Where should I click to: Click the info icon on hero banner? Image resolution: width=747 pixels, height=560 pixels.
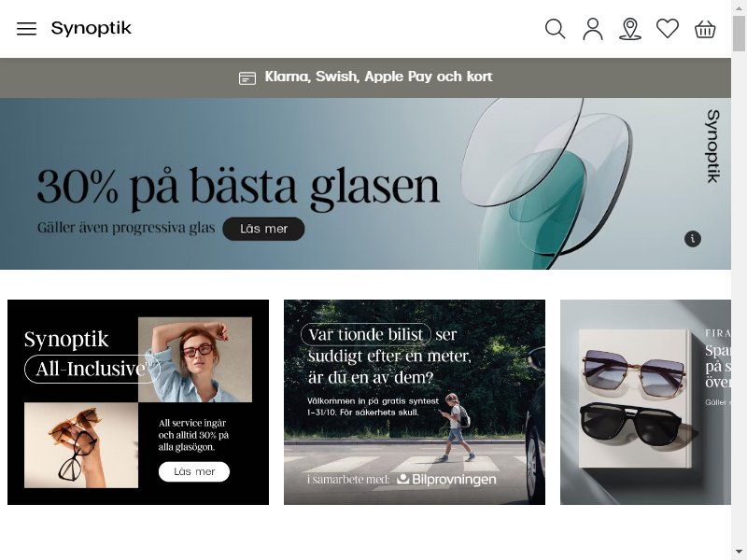click(x=693, y=239)
